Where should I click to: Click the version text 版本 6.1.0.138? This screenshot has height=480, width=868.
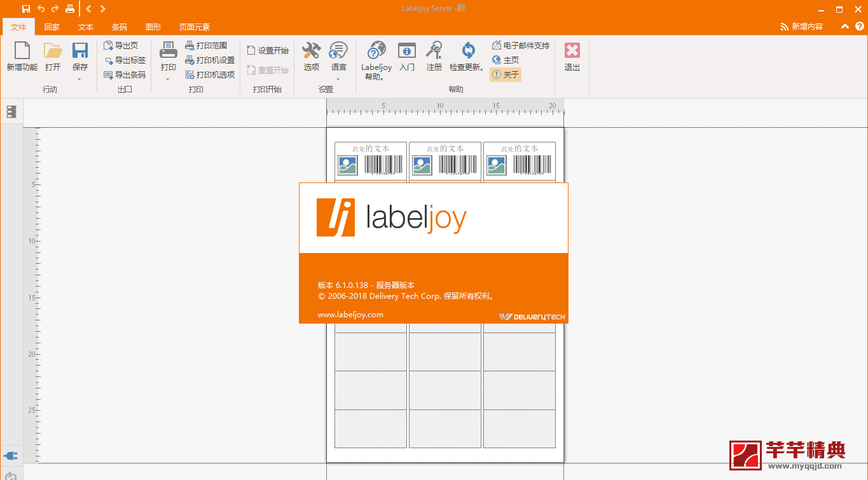tap(343, 285)
